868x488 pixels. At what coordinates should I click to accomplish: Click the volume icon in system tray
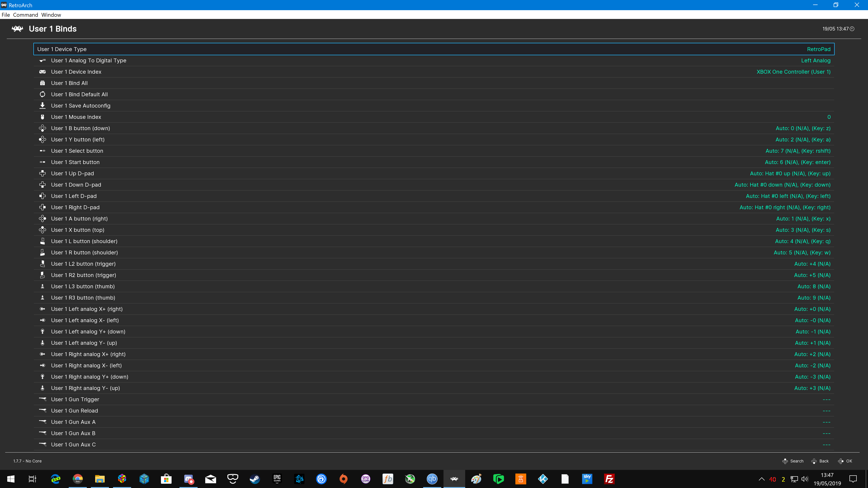[805, 479]
